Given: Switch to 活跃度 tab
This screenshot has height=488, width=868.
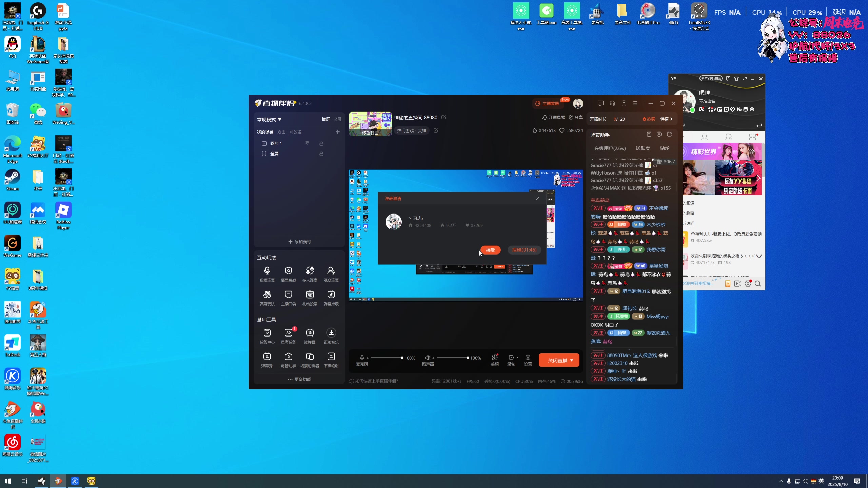Looking at the screenshot, I should 643,148.
